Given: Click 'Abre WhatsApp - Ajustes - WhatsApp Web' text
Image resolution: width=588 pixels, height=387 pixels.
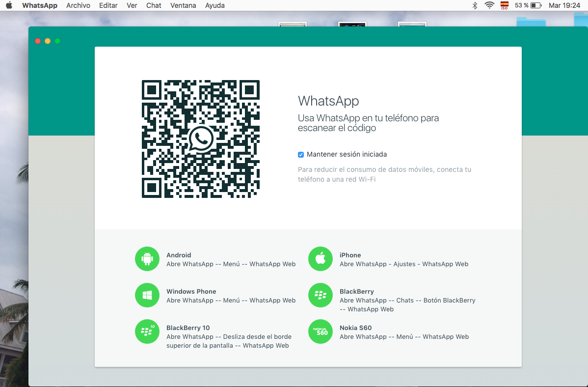Looking at the screenshot, I should click(404, 264).
